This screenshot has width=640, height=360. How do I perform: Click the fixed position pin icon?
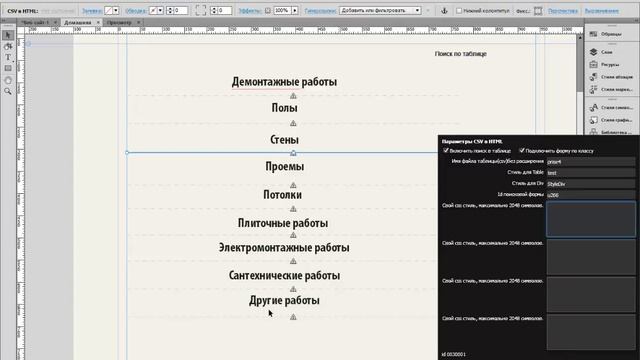[x=538, y=11]
